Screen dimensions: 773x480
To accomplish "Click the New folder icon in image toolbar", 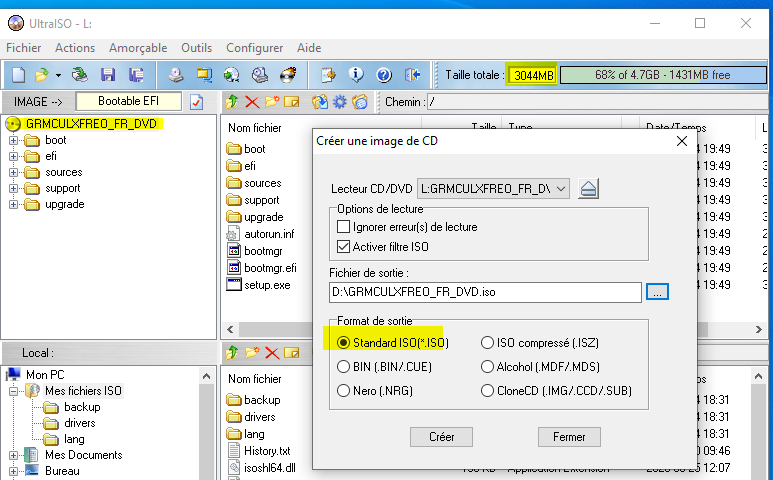I will 272,102.
